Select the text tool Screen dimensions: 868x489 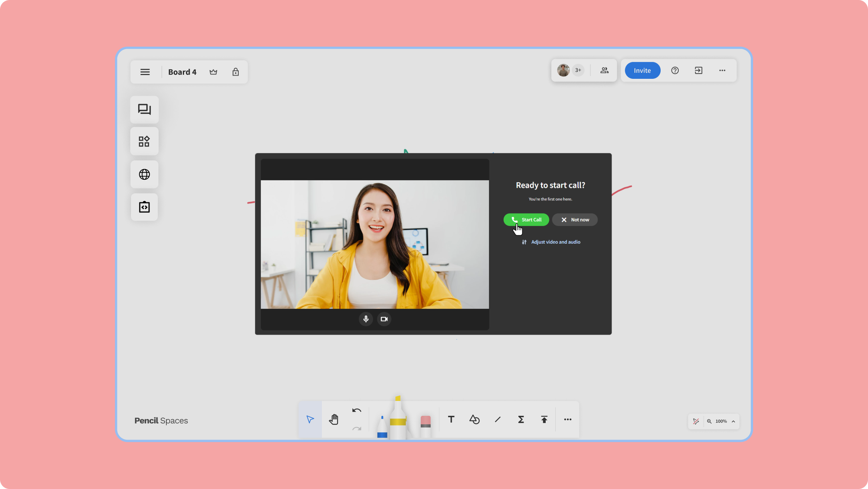(451, 419)
